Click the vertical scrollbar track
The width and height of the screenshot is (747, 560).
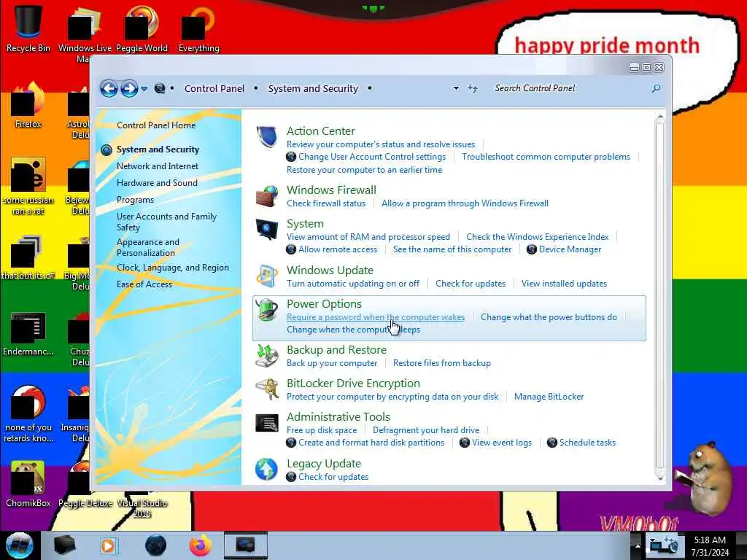tap(659, 295)
